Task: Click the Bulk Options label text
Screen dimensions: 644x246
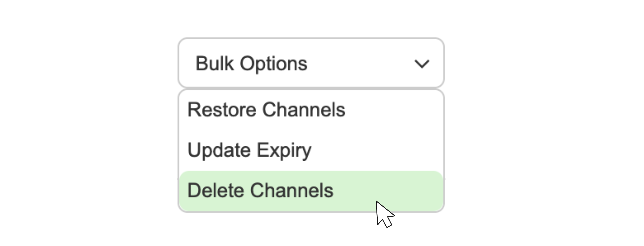Action: click(x=251, y=63)
